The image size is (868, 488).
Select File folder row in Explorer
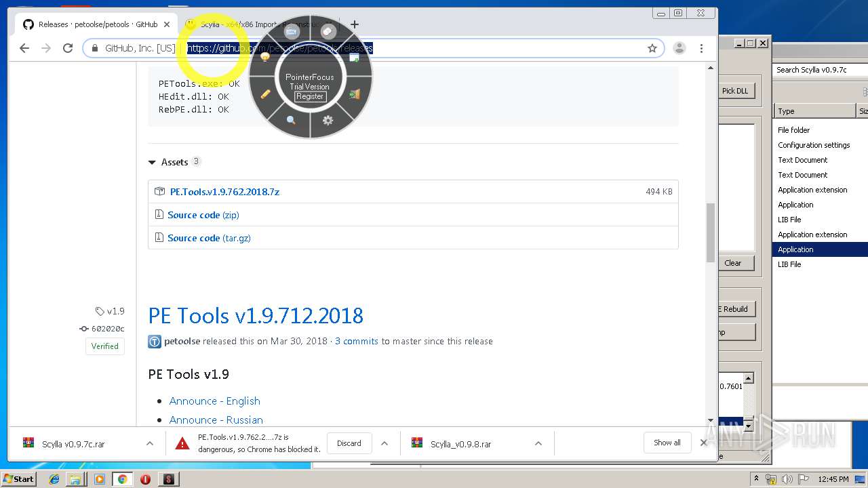(x=820, y=130)
